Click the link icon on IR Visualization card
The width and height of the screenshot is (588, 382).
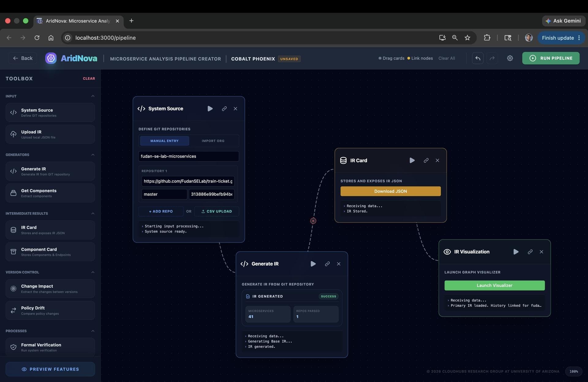[x=530, y=252]
